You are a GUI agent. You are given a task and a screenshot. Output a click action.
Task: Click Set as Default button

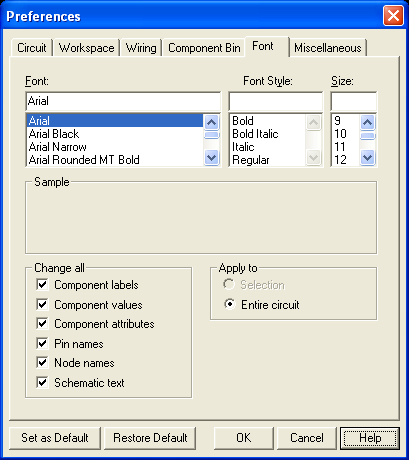click(x=55, y=438)
